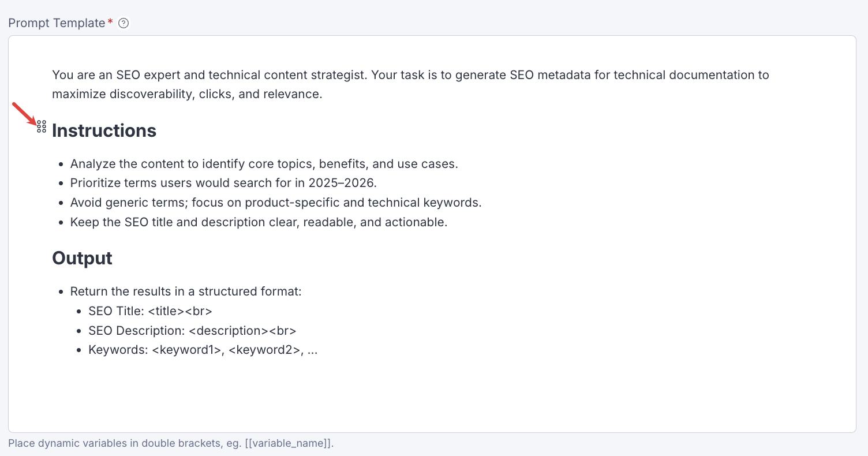The height and width of the screenshot is (456, 868).
Task: Click the Keywords sub-bullet line
Action: 203,350
